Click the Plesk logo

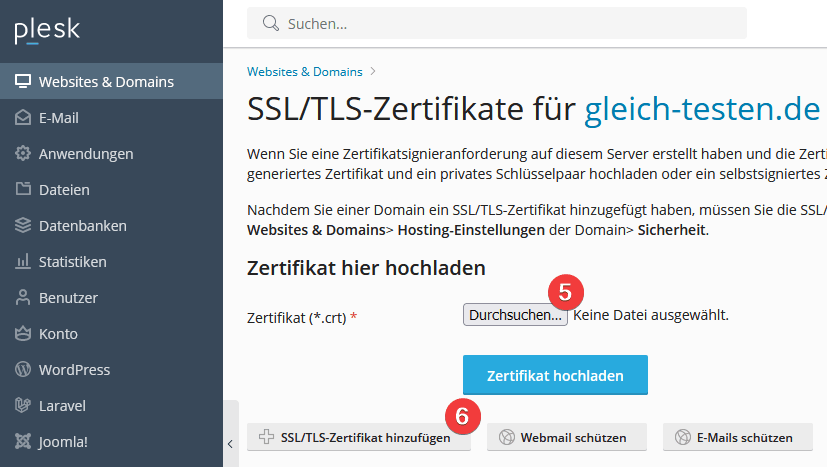tap(47, 31)
